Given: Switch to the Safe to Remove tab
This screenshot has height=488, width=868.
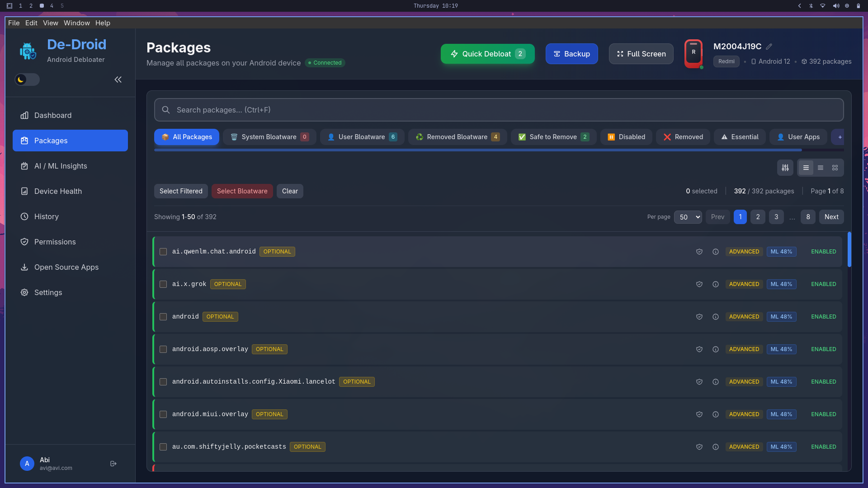Looking at the screenshot, I should click(x=553, y=137).
